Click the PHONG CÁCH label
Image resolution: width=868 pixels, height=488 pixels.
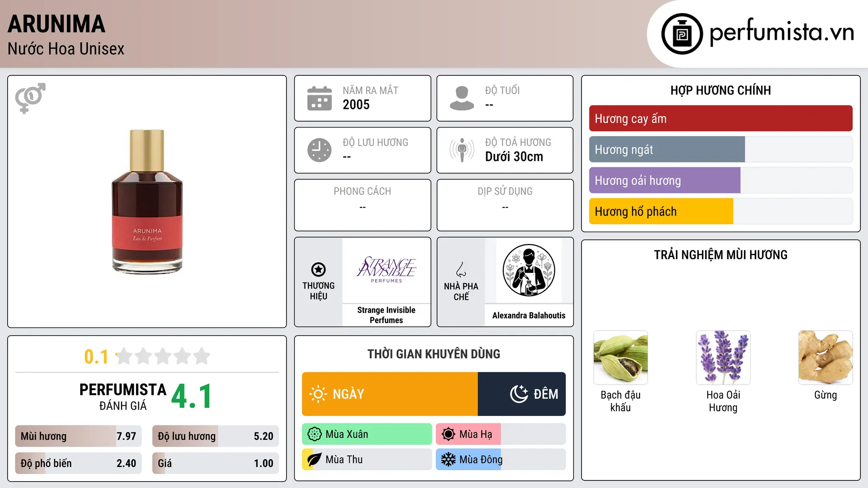362,191
